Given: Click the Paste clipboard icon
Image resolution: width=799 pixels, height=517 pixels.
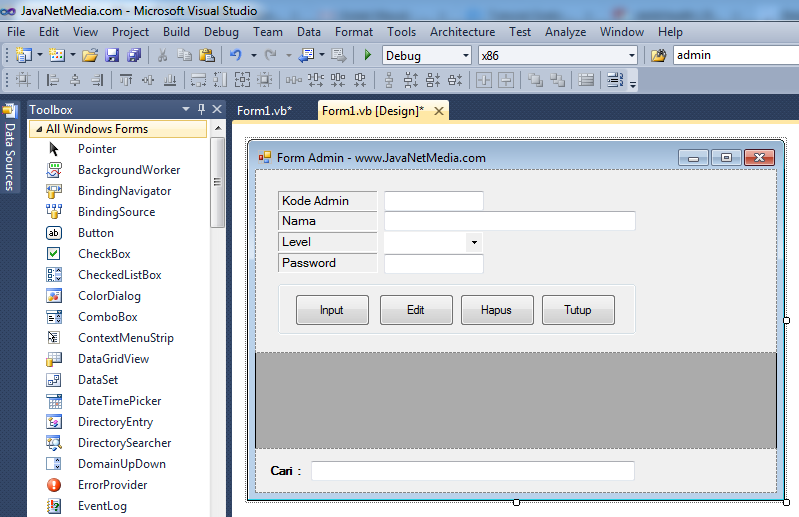Looking at the screenshot, I should [x=206, y=55].
